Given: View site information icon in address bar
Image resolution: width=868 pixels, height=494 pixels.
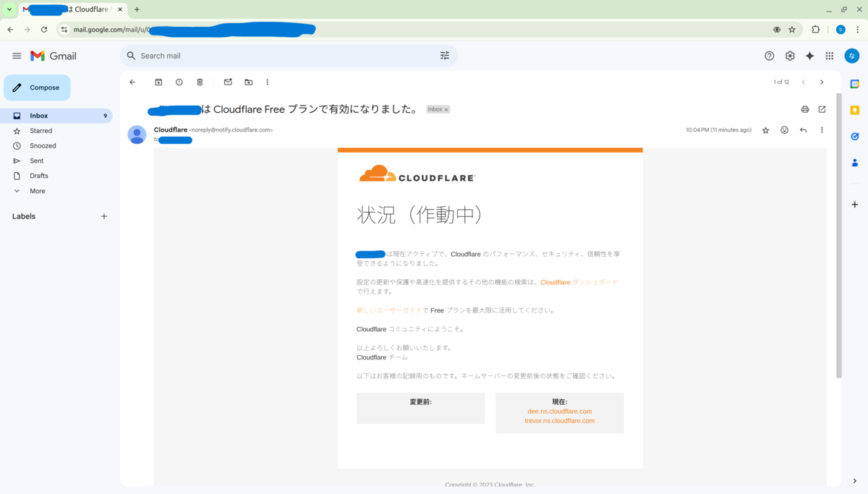Looking at the screenshot, I should (64, 30).
